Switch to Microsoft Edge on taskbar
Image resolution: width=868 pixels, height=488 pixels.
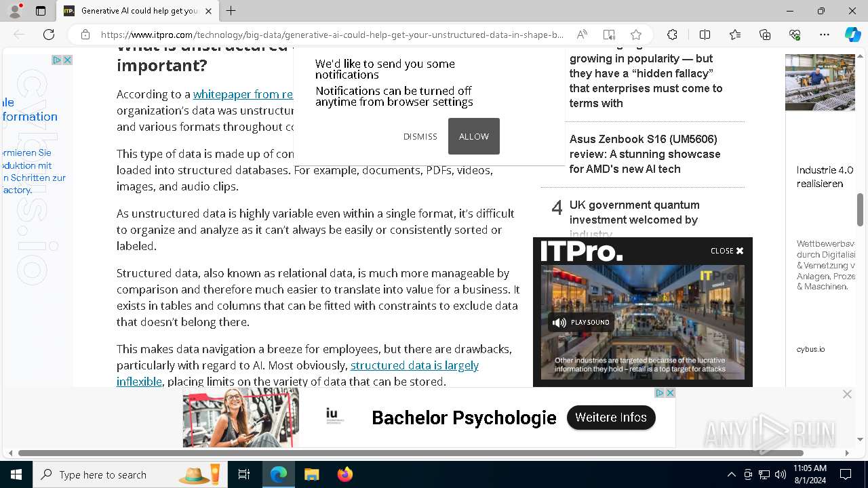(279, 474)
